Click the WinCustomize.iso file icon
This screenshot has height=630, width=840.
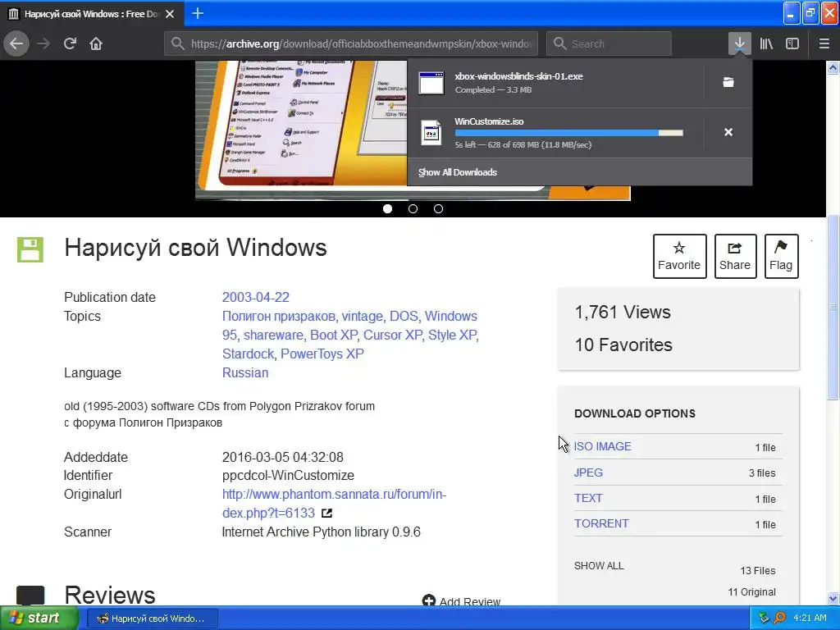click(x=431, y=132)
